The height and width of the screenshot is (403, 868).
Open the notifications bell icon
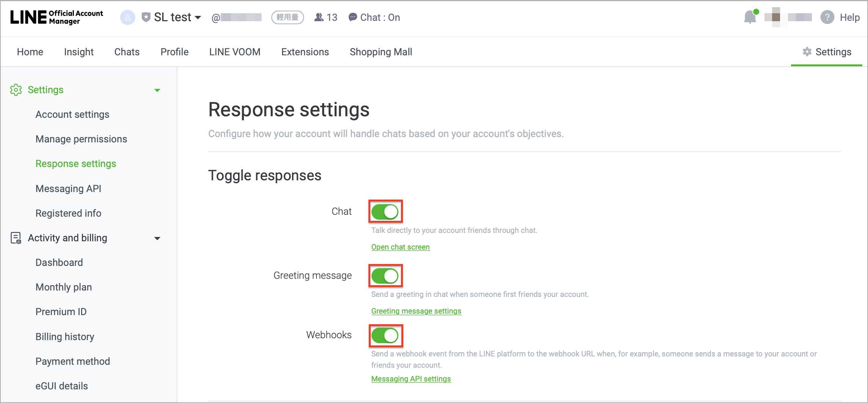[750, 17]
